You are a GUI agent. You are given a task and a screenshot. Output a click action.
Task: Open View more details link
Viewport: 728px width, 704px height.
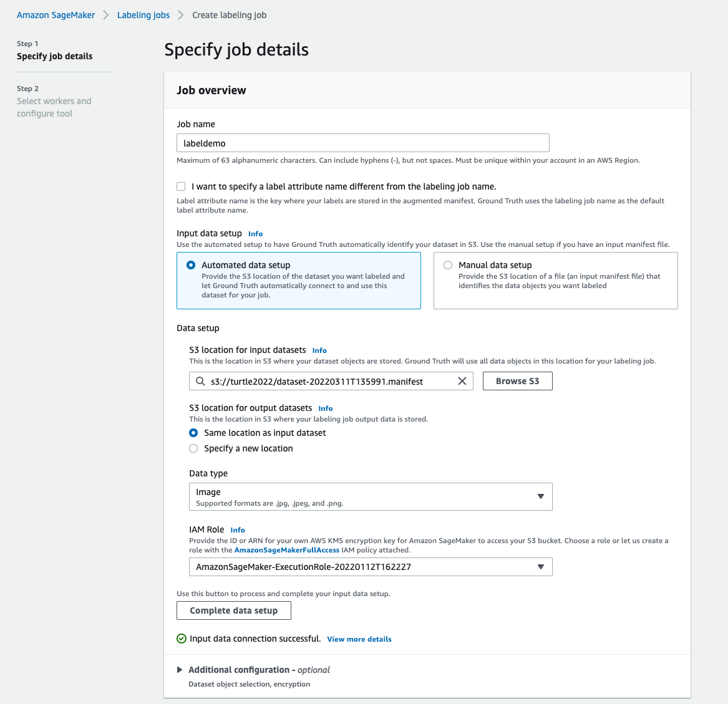tap(359, 639)
